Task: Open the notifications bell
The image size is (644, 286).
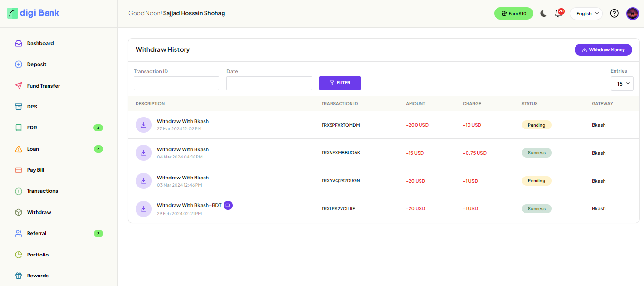Action: (x=558, y=13)
